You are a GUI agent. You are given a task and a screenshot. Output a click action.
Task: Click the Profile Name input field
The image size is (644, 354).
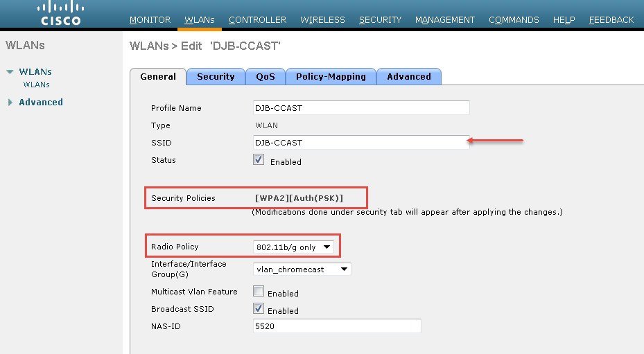[362, 108]
